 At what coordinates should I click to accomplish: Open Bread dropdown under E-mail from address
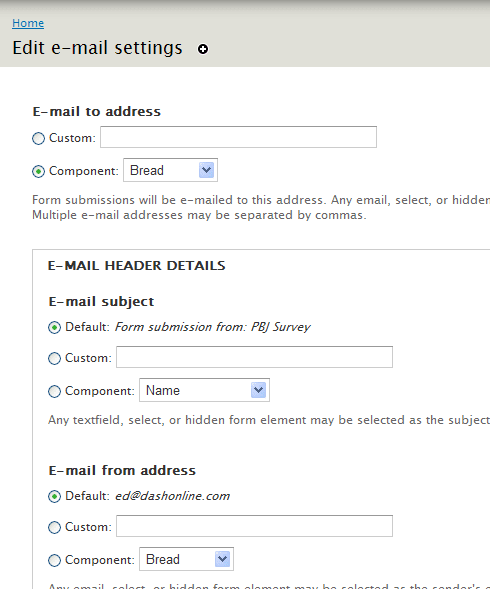[x=186, y=559]
